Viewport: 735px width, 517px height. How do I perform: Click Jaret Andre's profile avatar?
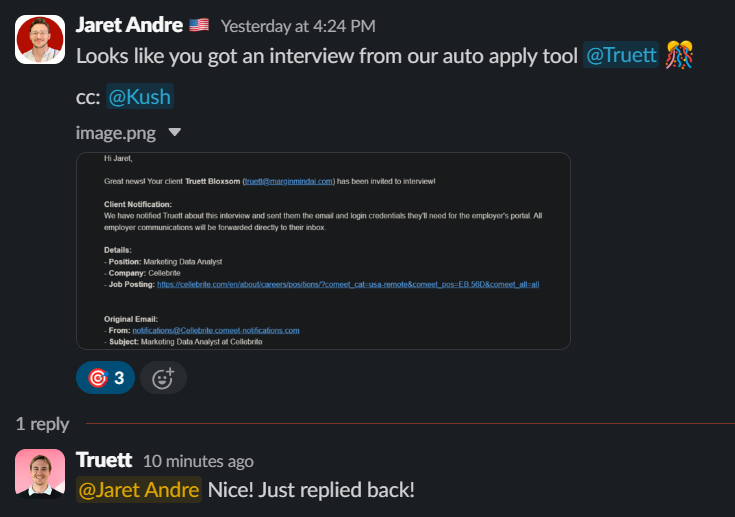pos(40,39)
